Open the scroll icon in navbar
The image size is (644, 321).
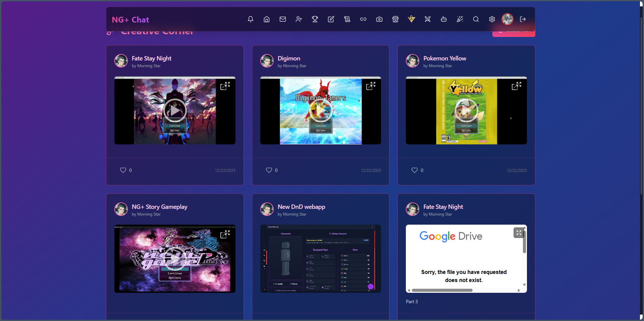347,19
